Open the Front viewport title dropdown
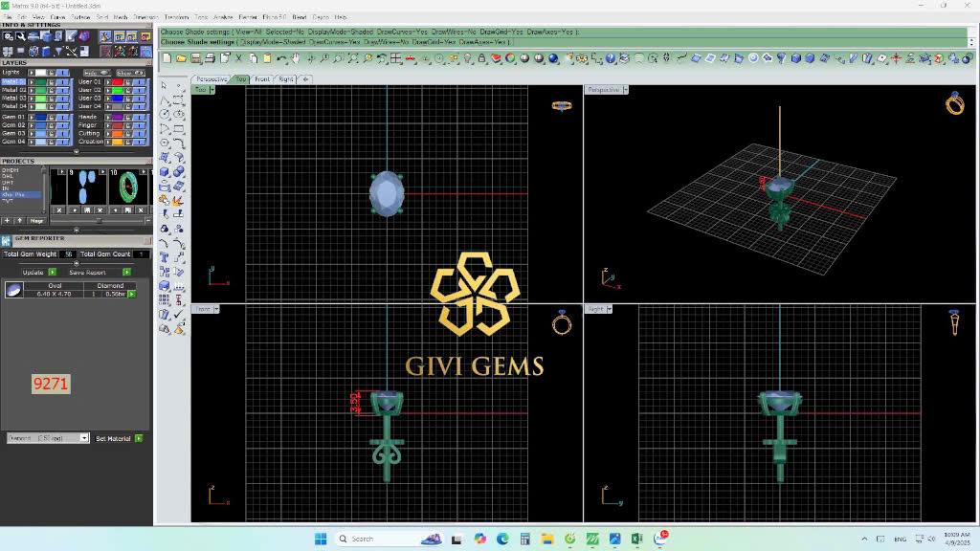The width and height of the screenshot is (980, 551). 216,309
